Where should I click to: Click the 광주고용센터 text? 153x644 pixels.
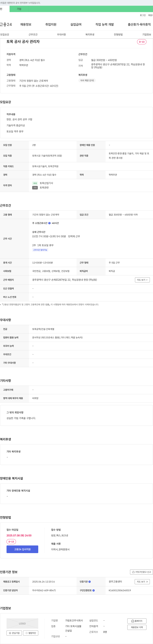coord(115,582)
